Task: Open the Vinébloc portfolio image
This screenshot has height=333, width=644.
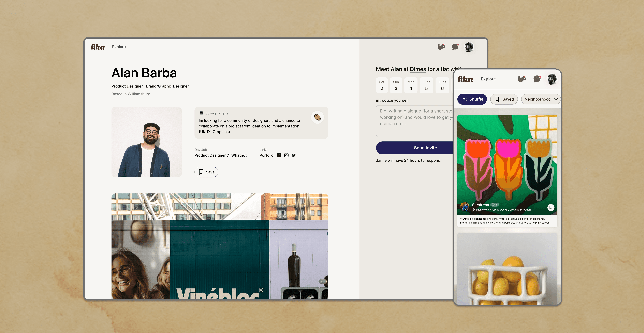Action: [220, 246]
